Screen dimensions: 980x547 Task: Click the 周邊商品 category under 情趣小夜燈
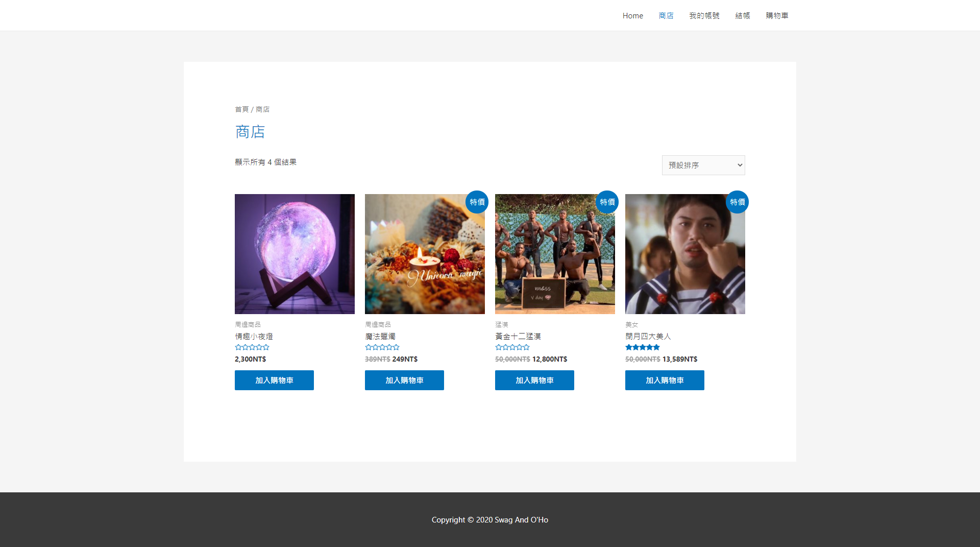248,325
